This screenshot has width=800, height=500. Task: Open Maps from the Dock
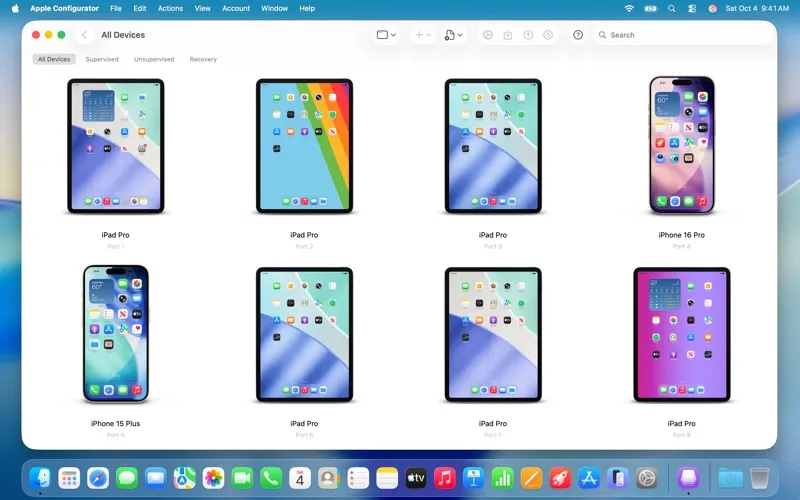(x=185, y=478)
